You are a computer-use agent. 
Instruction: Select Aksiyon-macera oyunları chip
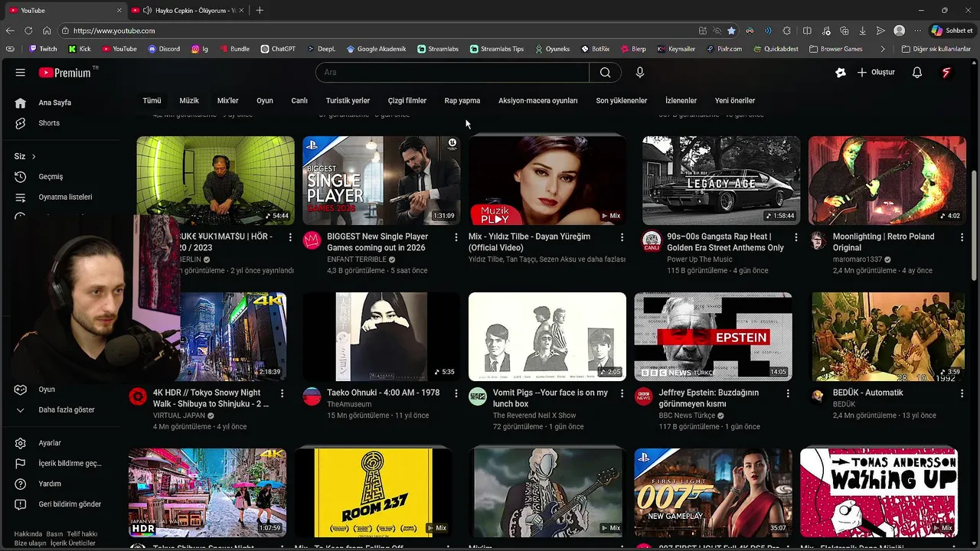click(x=538, y=100)
